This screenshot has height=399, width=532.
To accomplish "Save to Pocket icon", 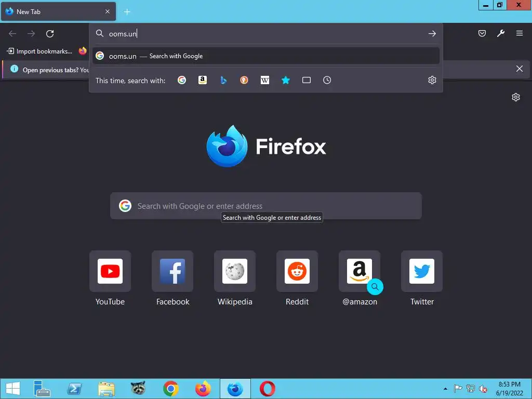I will (482, 33).
